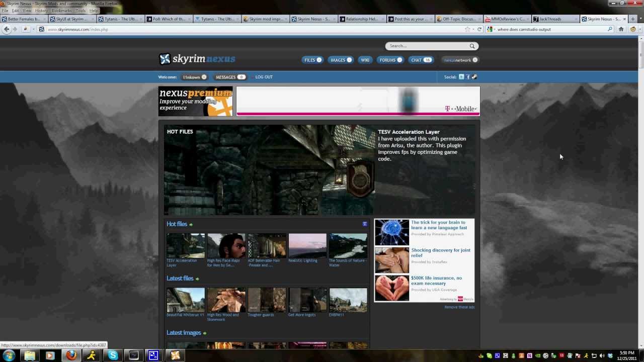Image resolution: width=644 pixels, height=362 pixels.
Task: Open the Facebook social icon
Action: click(x=468, y=77)
